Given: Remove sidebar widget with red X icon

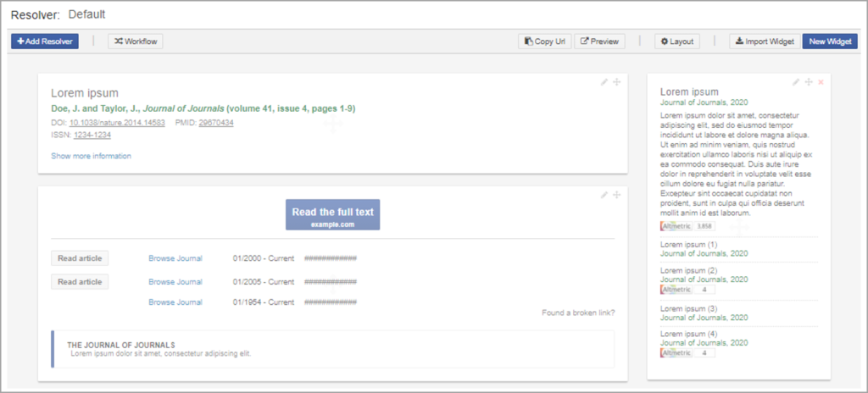Looking at the screenshot, I should [821, 82].
